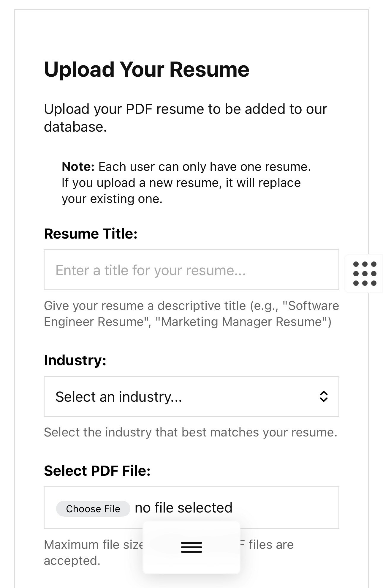The width and height of the screenshot is (383, 588).
Task: Click the "Upload Your Resume" heading
Action: 147,70
